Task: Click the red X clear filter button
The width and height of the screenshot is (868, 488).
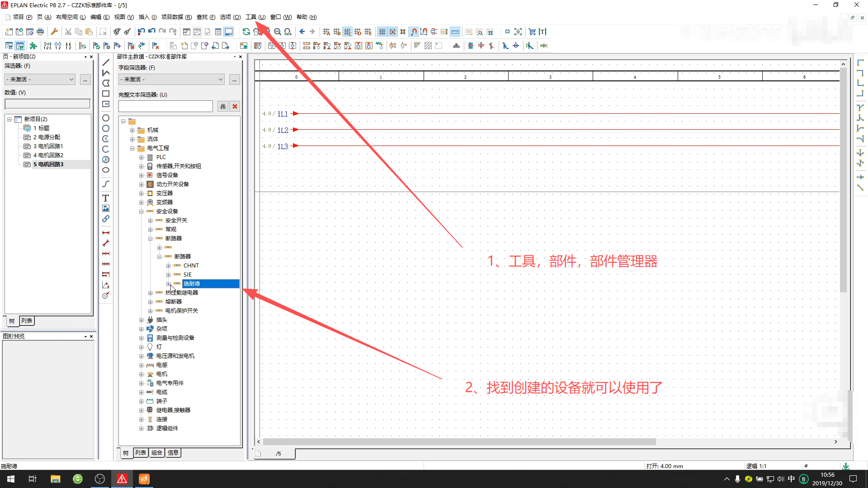Action: [x=235, y=107]
